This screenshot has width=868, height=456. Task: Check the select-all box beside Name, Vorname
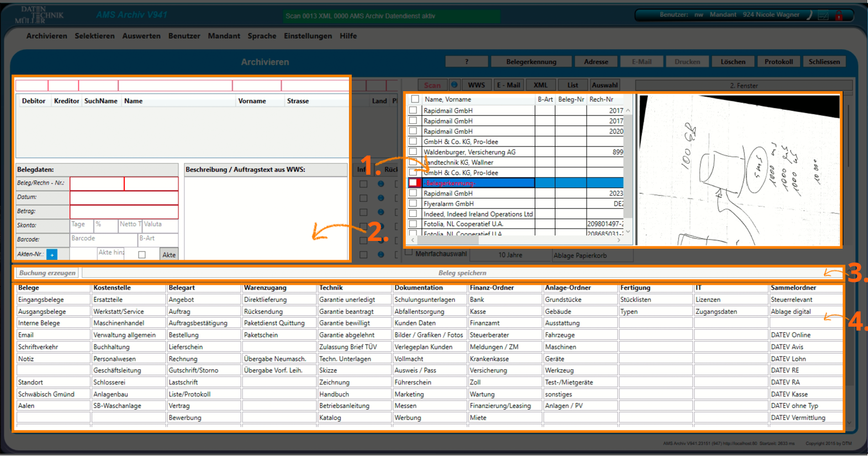pyautogui.click(x=415, y=99)
